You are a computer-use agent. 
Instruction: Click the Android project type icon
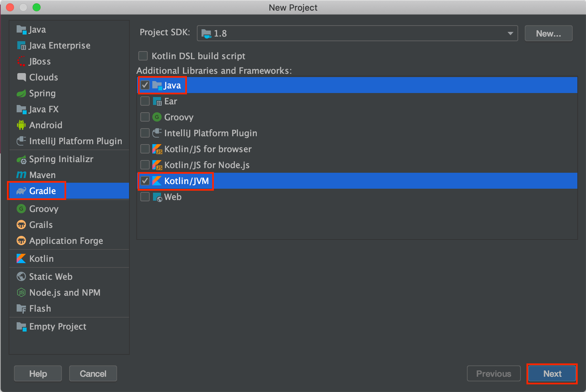[21, 125]
